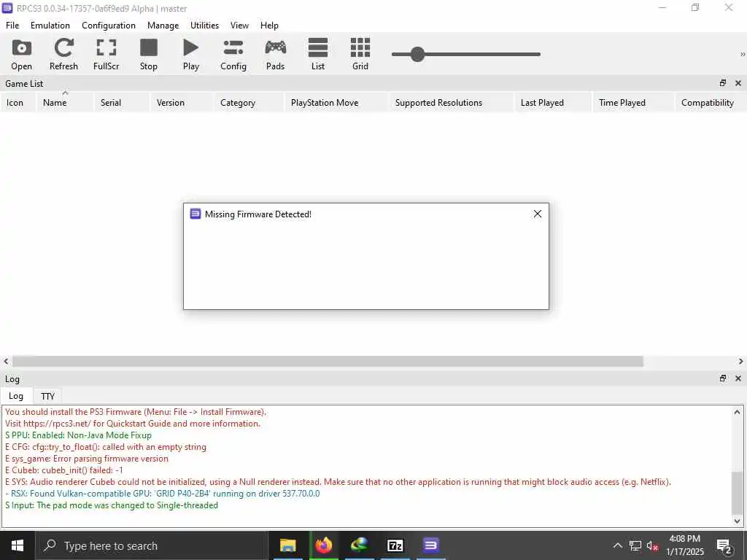
Task: Open the File menu
Action: tap(12, 26)
